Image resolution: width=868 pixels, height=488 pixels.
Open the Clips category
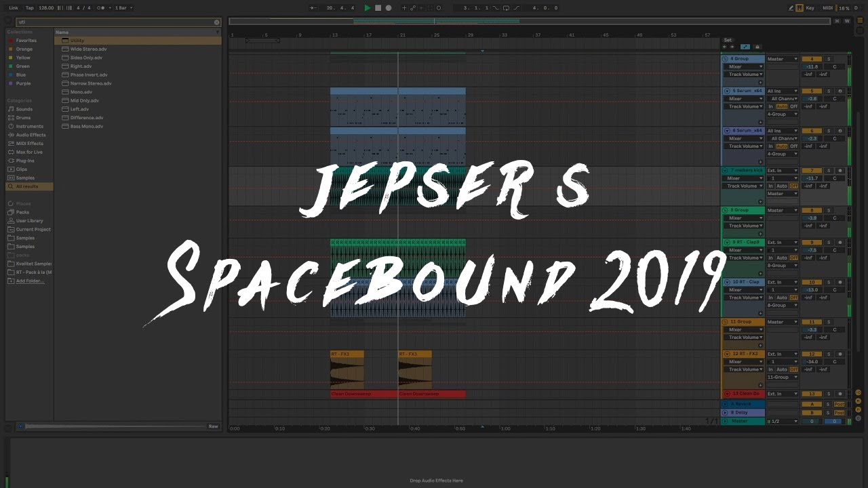coord(22,169)
